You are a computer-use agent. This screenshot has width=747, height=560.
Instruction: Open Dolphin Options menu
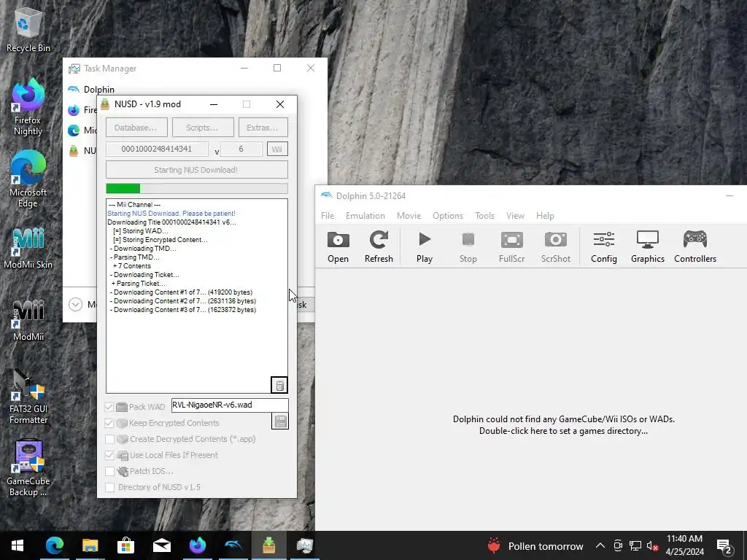coord(447,216)
